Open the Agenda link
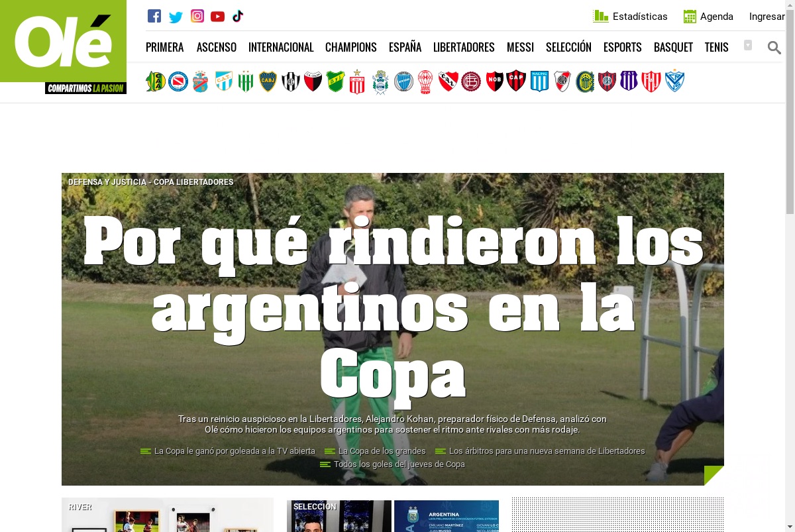The height and width of the screenshot is (532, 795). click(x=708, y=17)
